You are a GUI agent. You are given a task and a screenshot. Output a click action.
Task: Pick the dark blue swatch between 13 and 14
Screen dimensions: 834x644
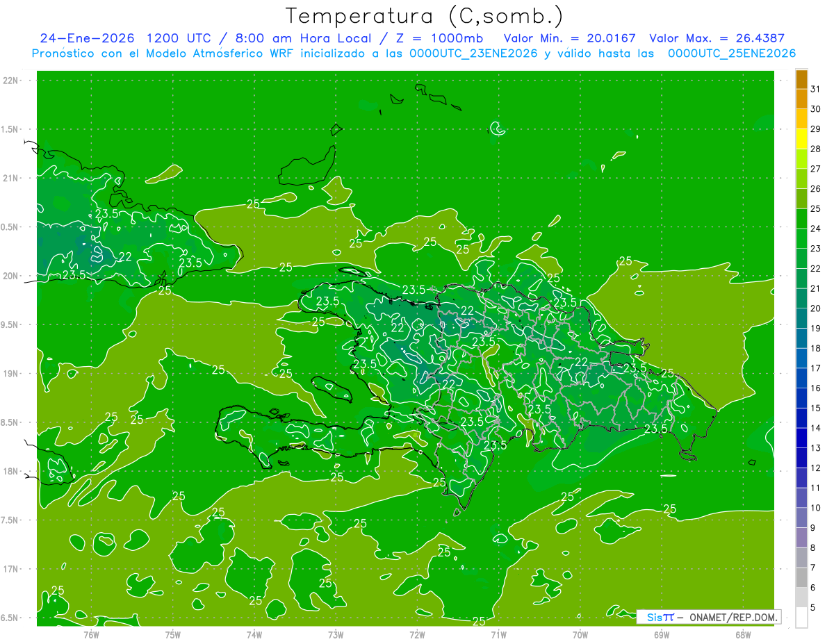(x=802, y=438)
